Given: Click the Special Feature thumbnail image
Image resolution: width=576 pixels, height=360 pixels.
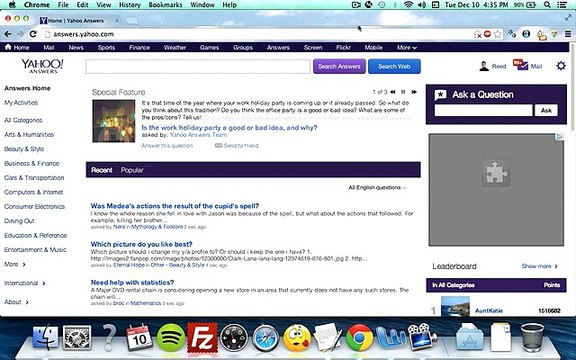Looking at the screenshot, I should point(114,121).
